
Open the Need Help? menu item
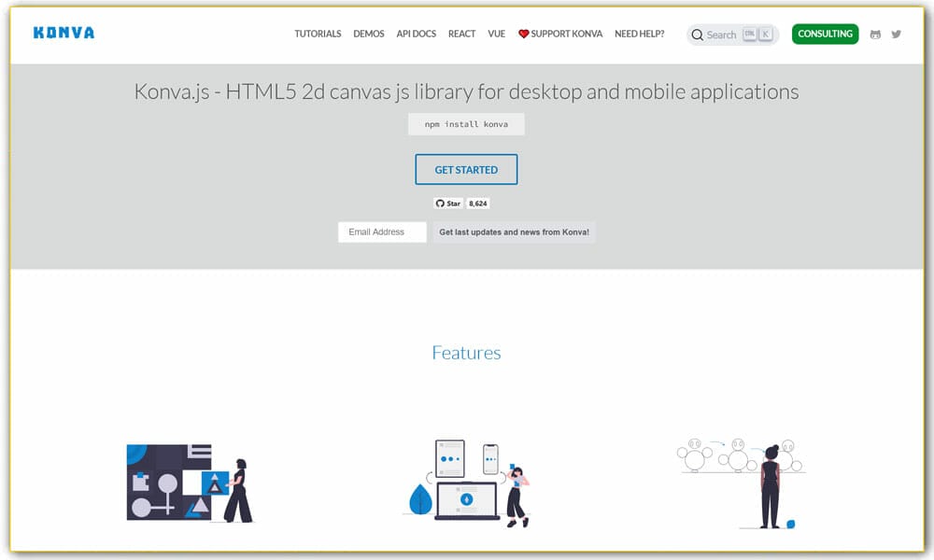(x=639, y=34)
